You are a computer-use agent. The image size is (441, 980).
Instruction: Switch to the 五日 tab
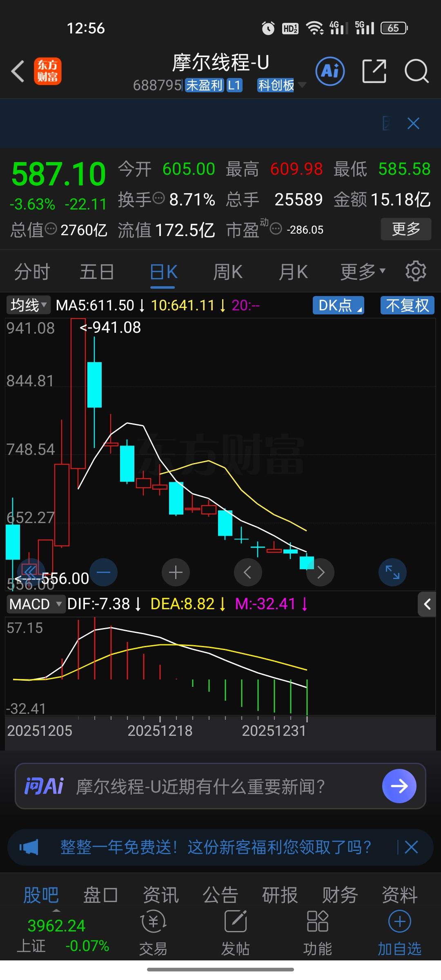pyautogui.click(x=97, y=272)
